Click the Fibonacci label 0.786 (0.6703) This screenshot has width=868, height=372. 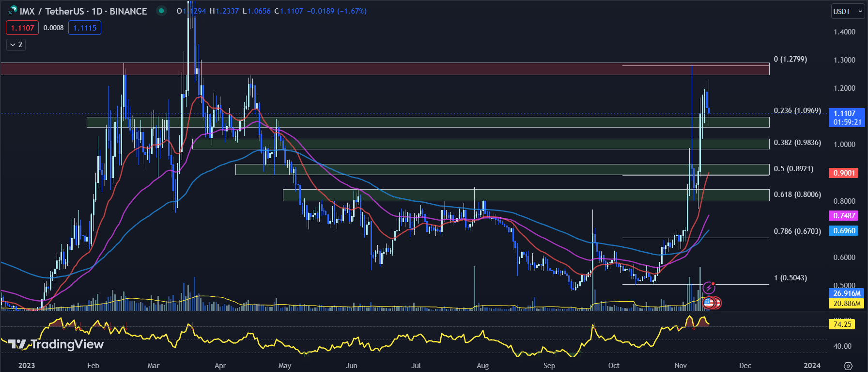(797, 231)
